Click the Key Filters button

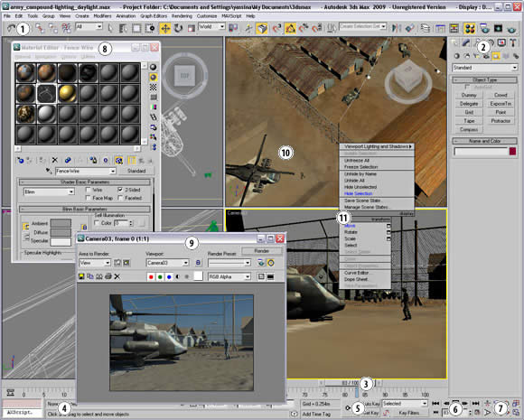[409, 413]
